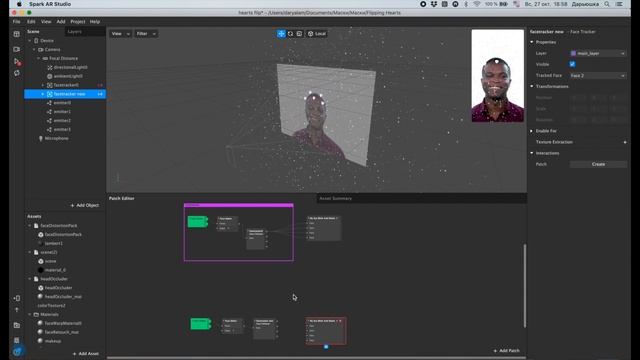640x360 pixels.
Task: Click the Add Asset button
Action: click(x=85, y=354)
